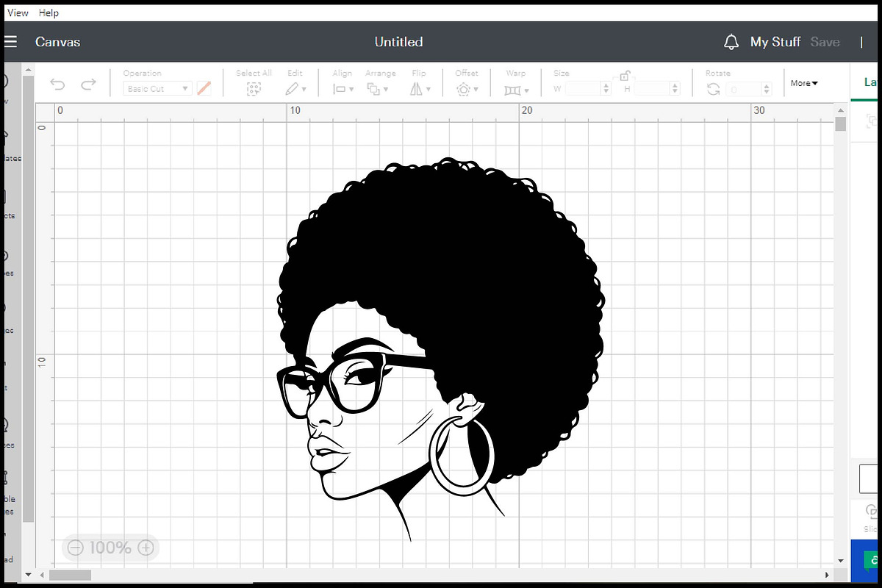The image size is (882, 588).
Task: Open the View menu
Action: [18, 12]
